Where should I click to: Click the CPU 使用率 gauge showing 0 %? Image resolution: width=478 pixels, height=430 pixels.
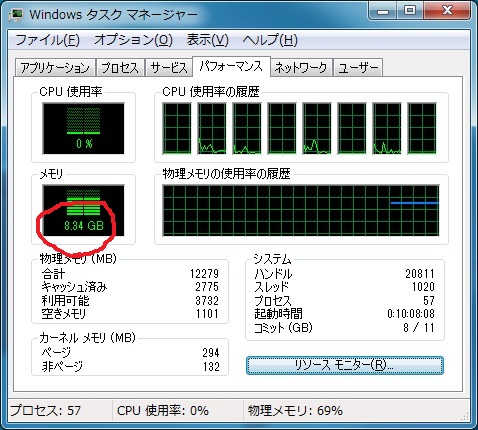[x=83, y=128]
